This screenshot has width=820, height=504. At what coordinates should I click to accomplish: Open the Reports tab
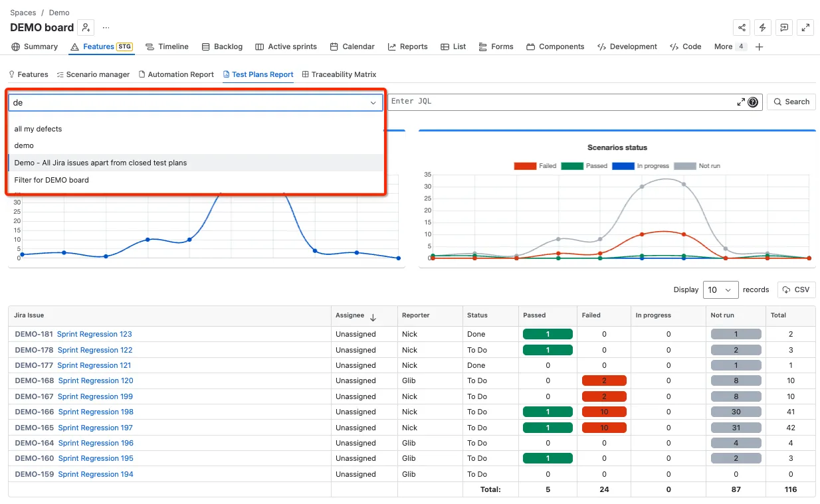click(407, 46)
